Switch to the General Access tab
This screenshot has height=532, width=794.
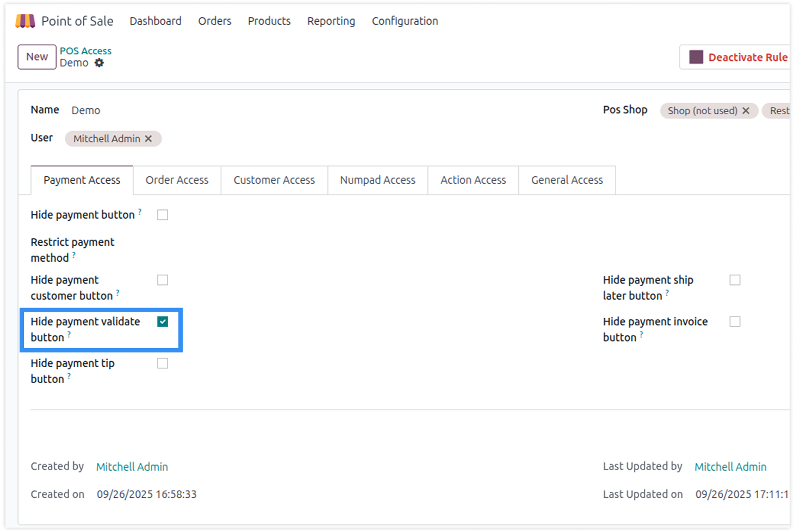pyautogui.click(x=567, y=180)
